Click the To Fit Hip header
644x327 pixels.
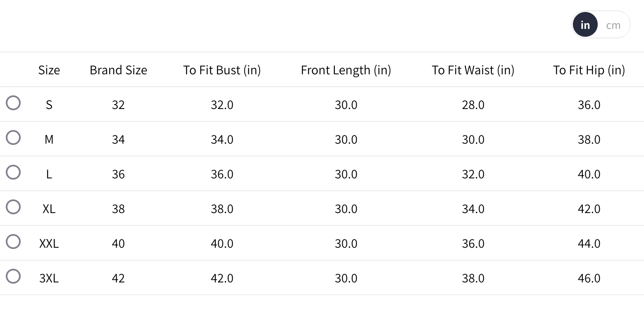pyautogui.click(x=589, y=70)
